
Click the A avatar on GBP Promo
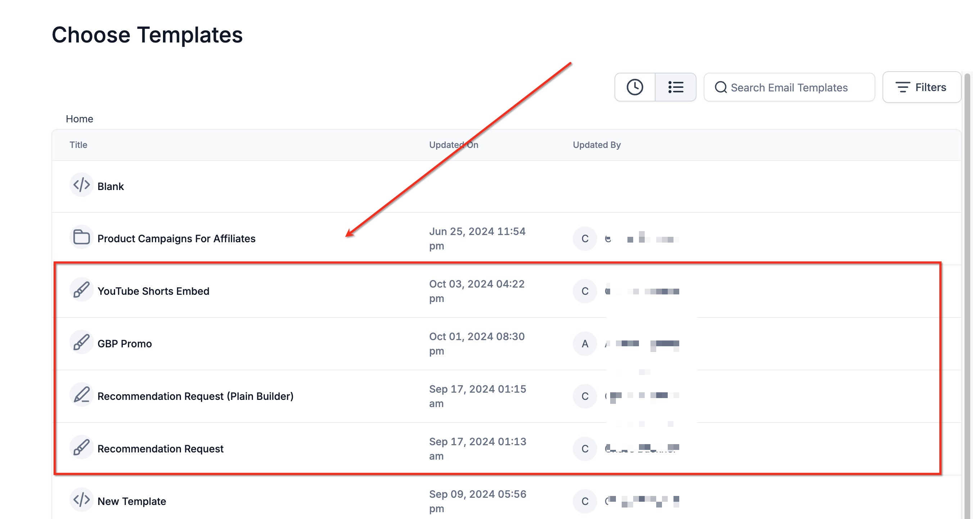(x=584, y=344)
